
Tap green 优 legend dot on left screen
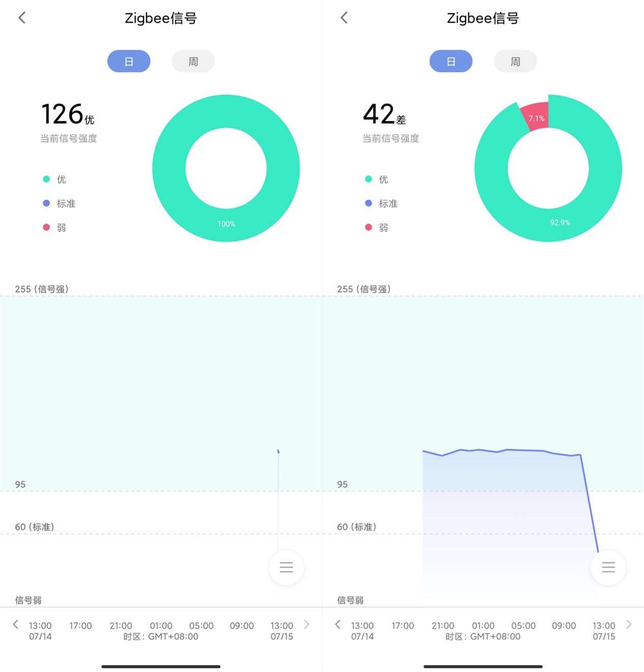click(x=46, y=179)
